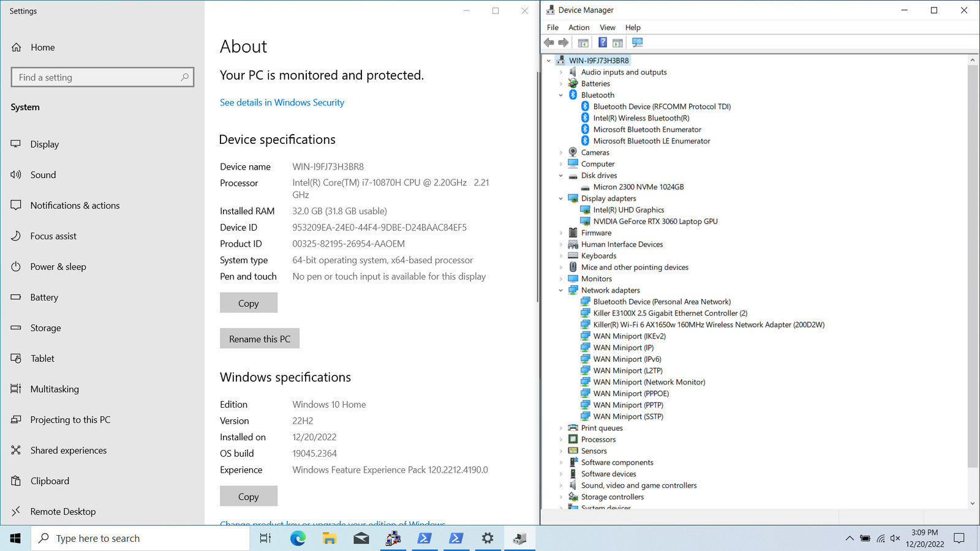Expand the Processors category
The width and height of the screenshot is (980, 551).
(560, 440)
